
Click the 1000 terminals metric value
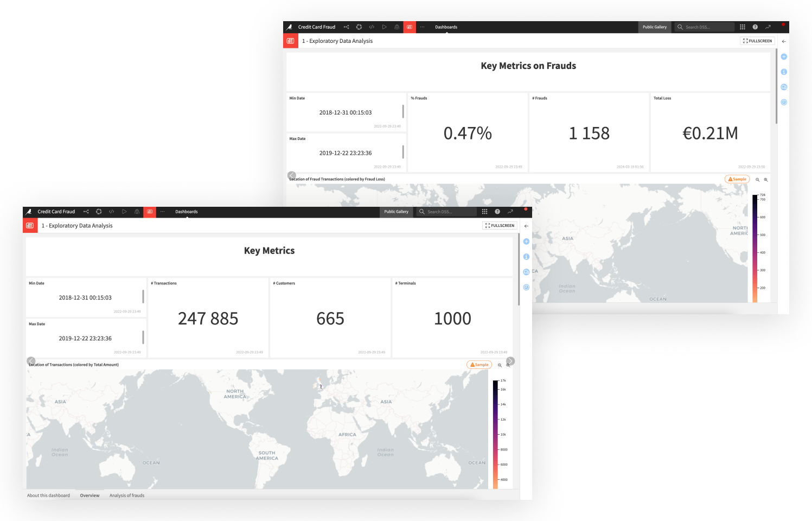point(452,319)
